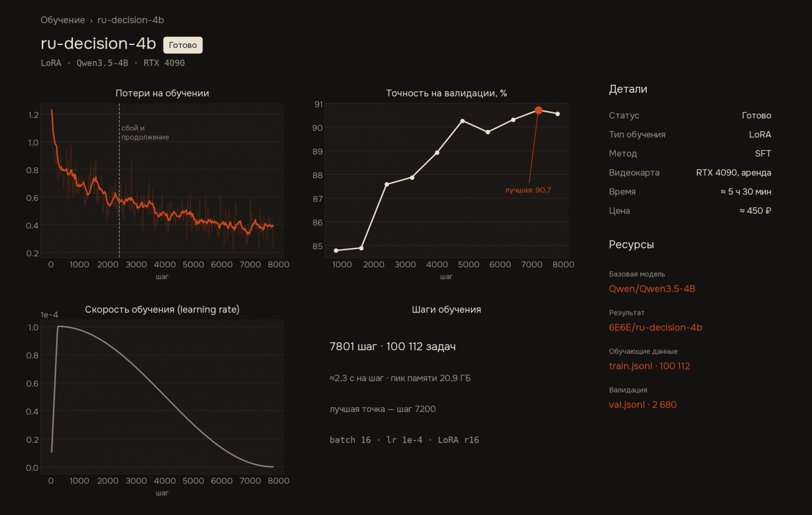
Task: Click '≈2,3 с на шаг · пик памяти' line
Action: tap(400, 378)
